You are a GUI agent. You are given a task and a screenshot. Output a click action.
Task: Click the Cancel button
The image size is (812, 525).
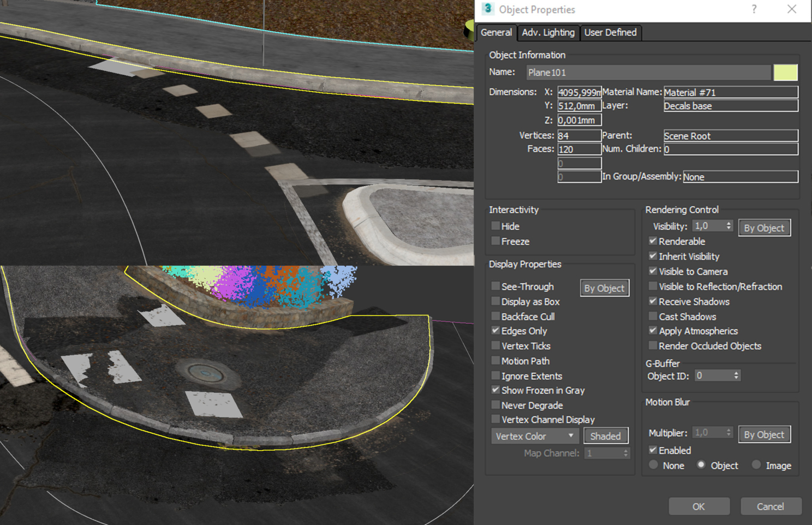point(770,506)
